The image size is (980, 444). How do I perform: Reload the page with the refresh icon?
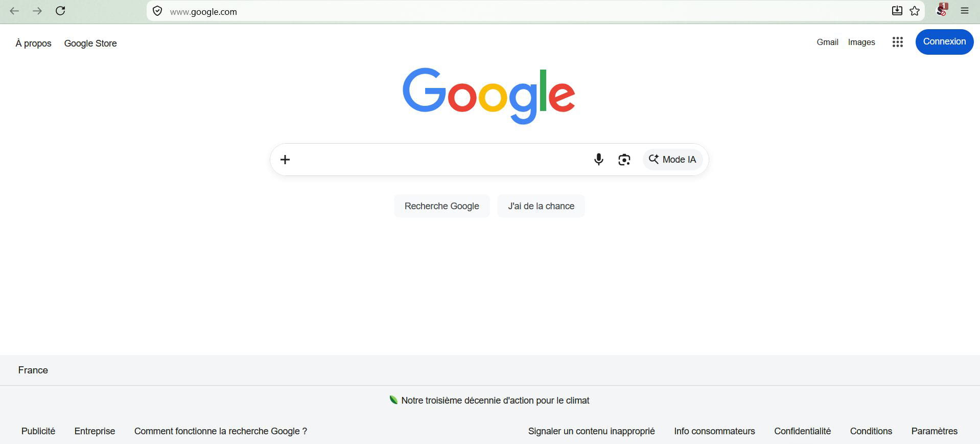pos(60,11)
